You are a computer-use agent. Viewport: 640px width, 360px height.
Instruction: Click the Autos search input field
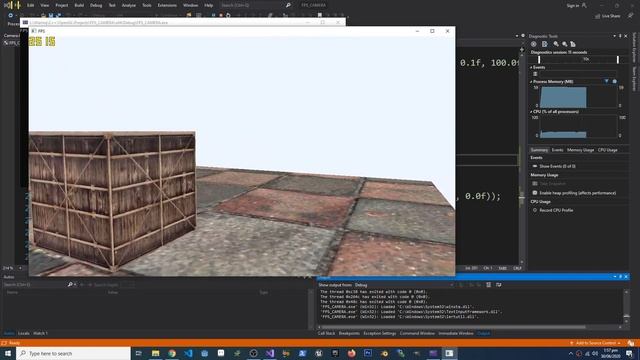point(35,284)
